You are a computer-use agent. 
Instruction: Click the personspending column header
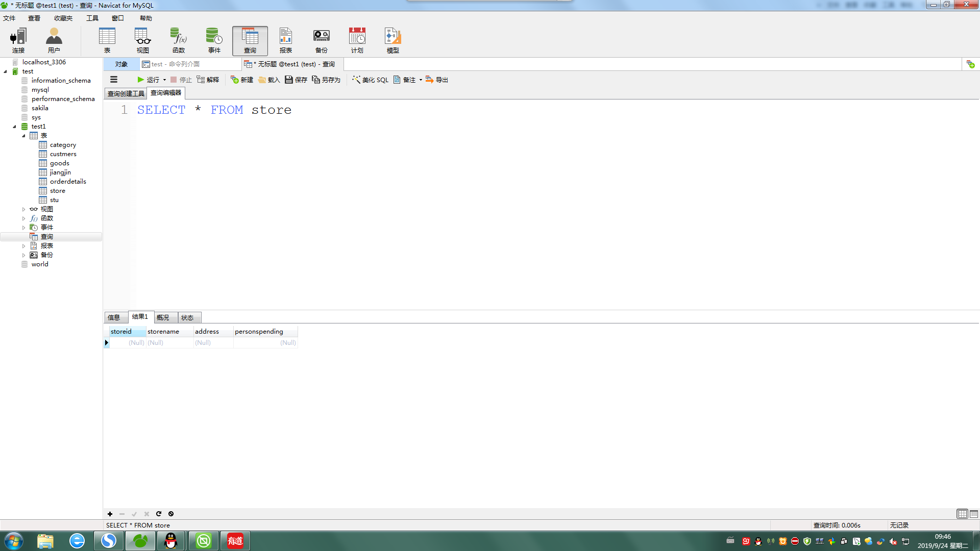tap(265, 332)
